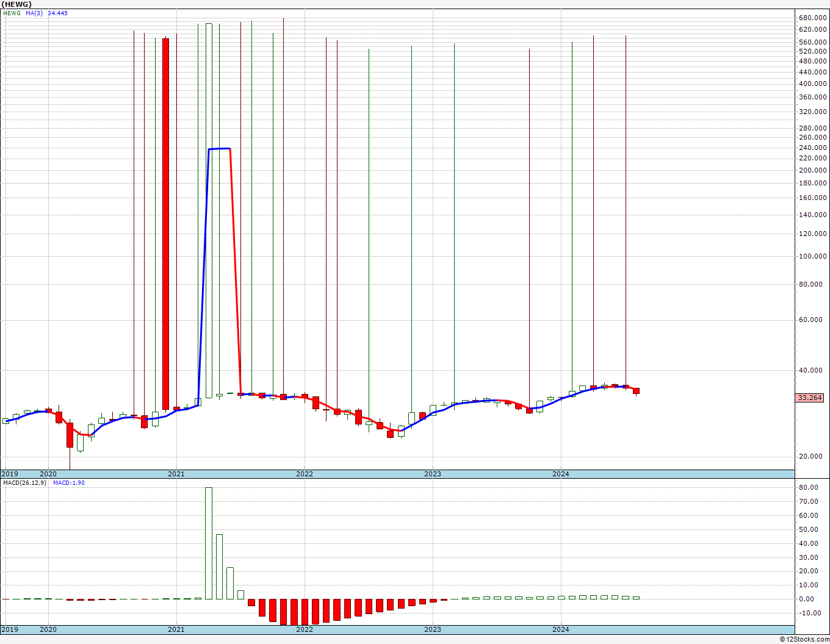Image resolution: width=830 pixels, height=644 pixels.
Task: Click the MACD:1.90 value label
Action: pos(69,483)
